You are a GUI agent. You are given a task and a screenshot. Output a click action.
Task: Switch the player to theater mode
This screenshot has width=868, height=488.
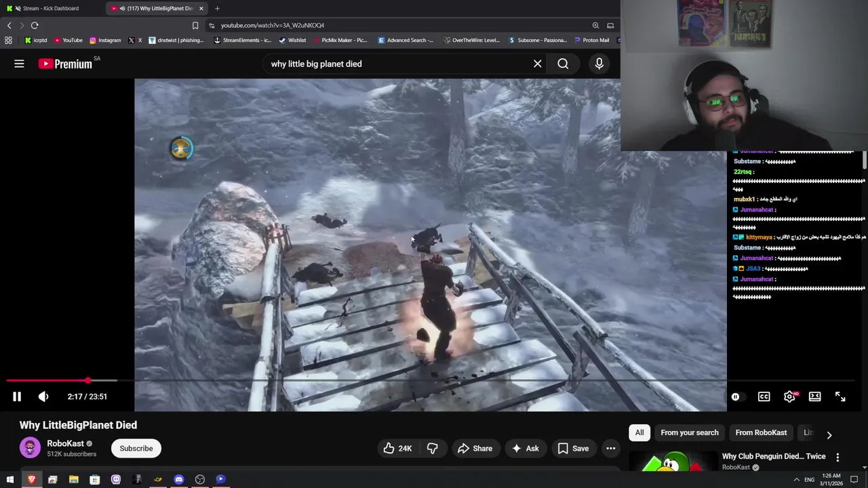click(814, 396)
